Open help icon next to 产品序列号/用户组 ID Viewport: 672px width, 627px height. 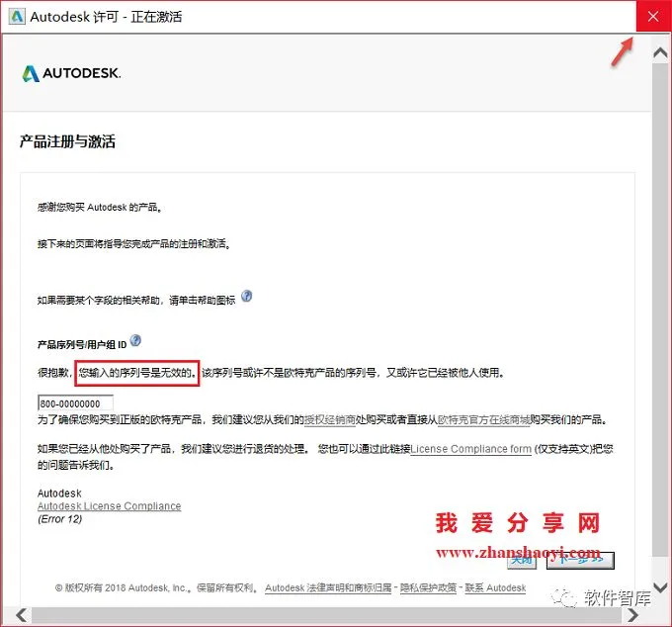(x=135, y=340)
